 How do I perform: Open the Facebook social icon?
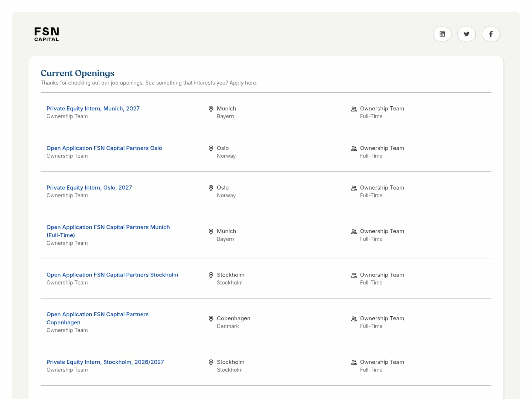click(x=491, y=34)
